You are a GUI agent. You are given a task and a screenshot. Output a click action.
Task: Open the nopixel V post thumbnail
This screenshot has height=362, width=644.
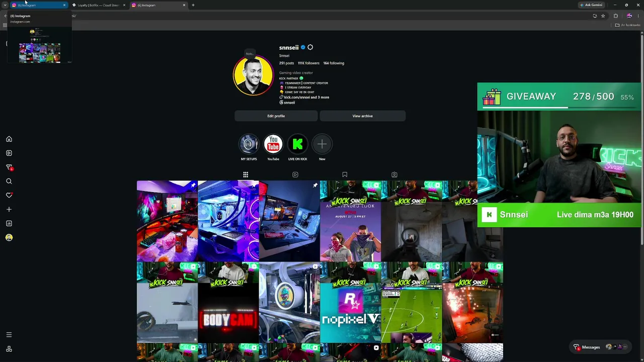click(350, 302)
